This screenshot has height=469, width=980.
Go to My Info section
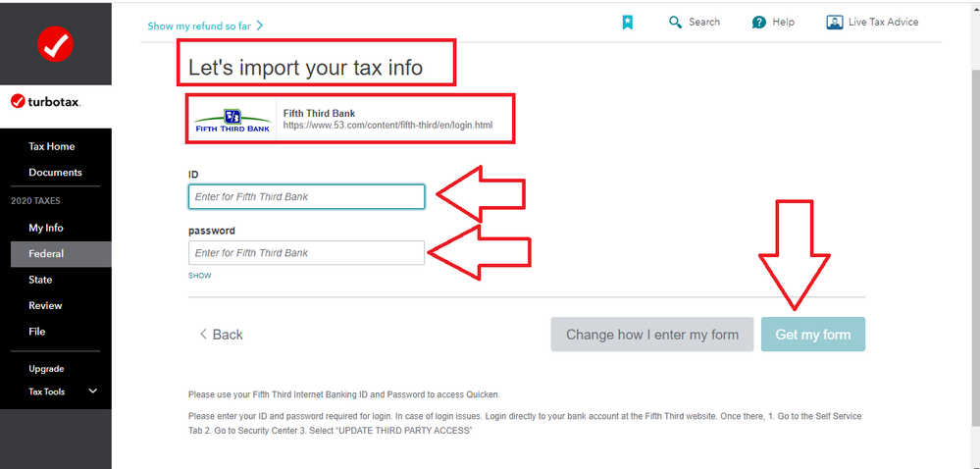tap(46, 228)
